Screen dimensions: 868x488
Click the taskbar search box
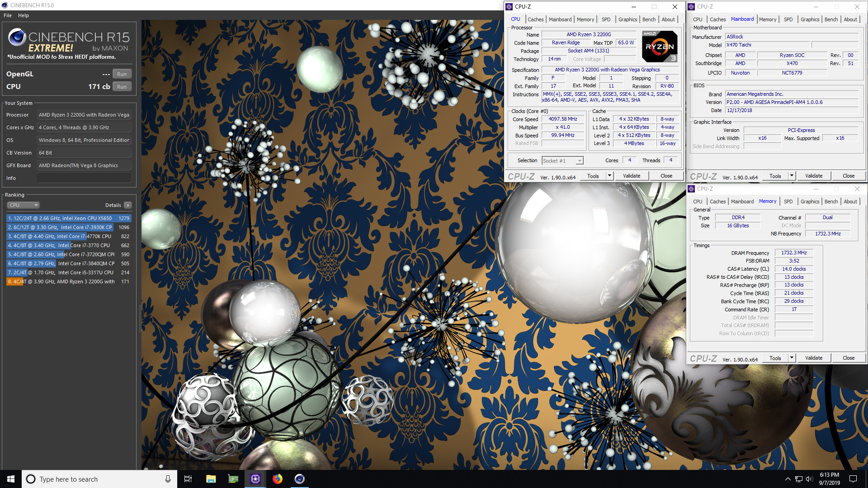tap(99, 479)
